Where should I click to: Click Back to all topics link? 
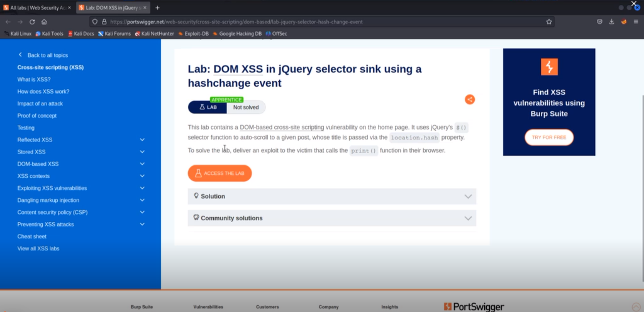48,55
